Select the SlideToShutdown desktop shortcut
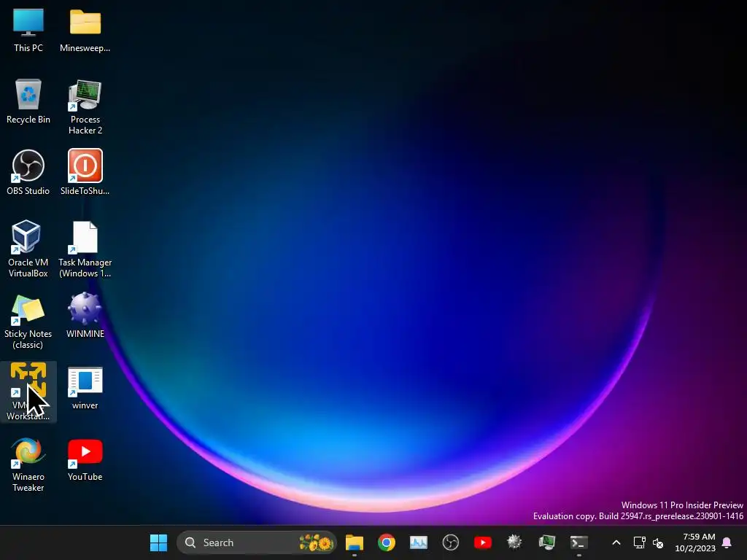Viewport: 747px width, 560px height. point(85,172)
